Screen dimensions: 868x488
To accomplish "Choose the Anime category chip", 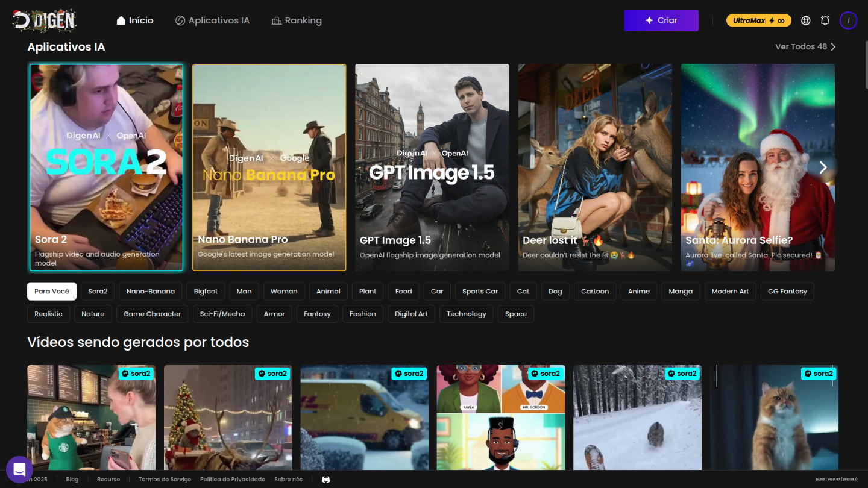I will [639, 292].
